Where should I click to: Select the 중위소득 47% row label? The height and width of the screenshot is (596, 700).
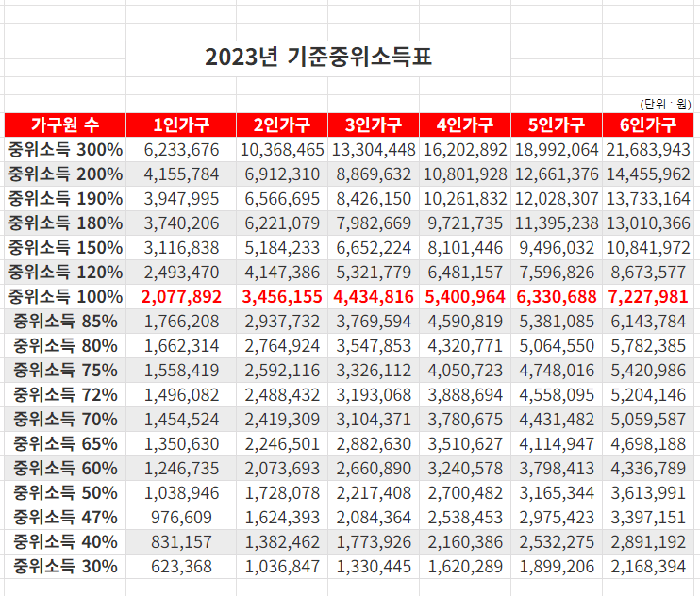[x=65, y=518]
